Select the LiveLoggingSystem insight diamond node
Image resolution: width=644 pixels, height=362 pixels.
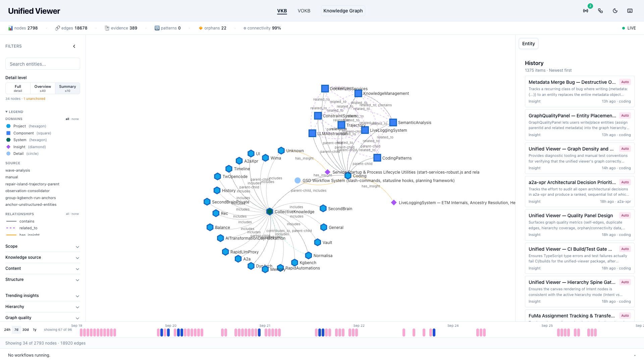394,202
